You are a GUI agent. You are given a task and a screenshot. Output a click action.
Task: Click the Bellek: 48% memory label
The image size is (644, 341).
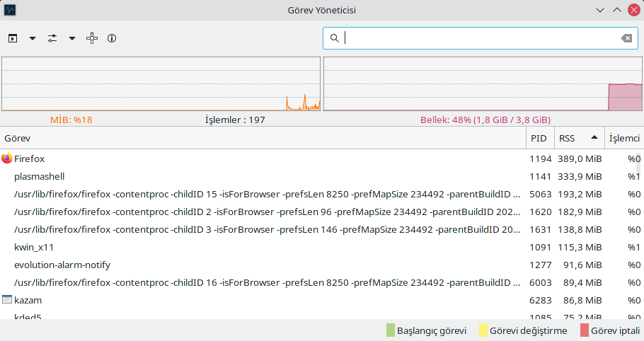[x=485, y=120]
